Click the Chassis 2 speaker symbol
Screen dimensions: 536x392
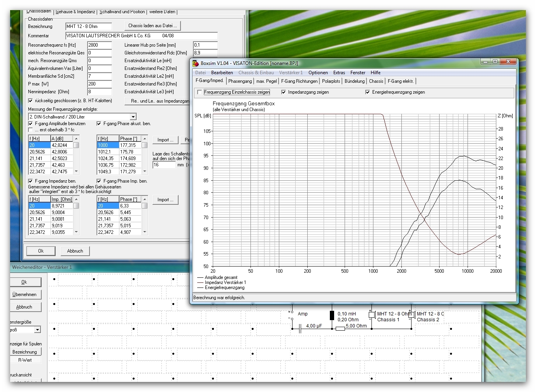pos(411,314)
